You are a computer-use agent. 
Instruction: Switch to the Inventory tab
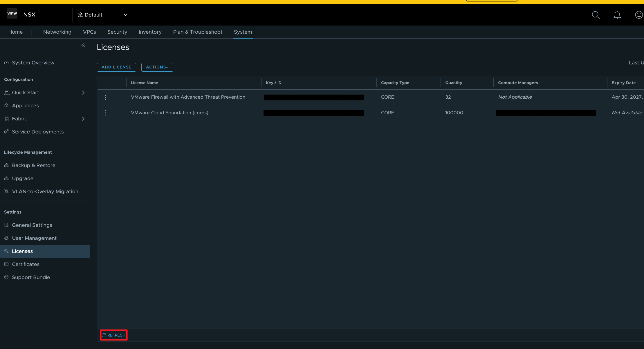[x=150, y=32]
